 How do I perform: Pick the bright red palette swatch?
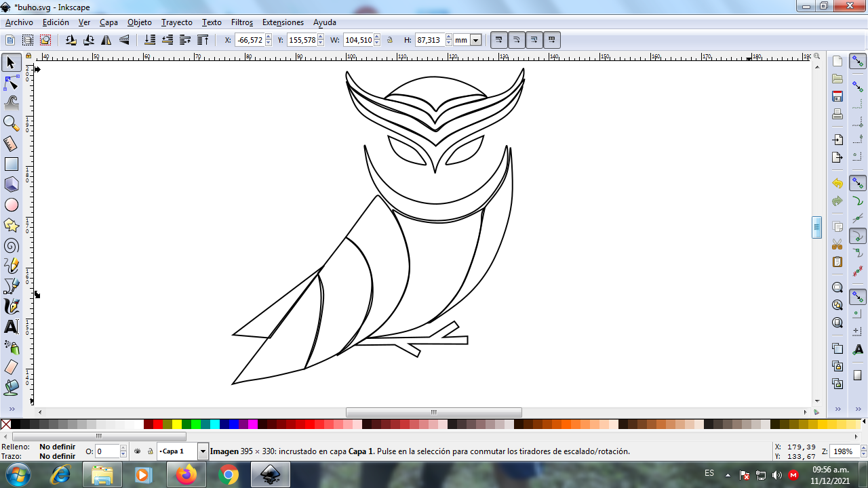click(158, 424)
